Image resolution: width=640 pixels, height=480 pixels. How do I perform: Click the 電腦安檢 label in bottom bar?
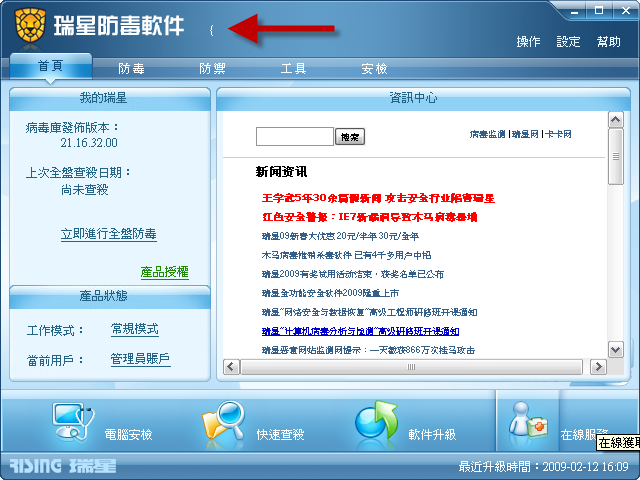(x=129, y=435)
